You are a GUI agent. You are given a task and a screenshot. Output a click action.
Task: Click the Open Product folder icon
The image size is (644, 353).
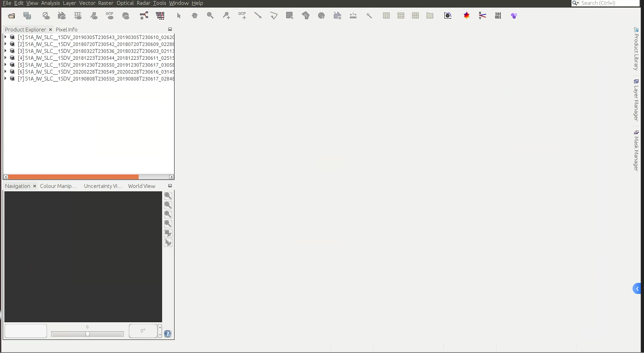tap(11, 16)
